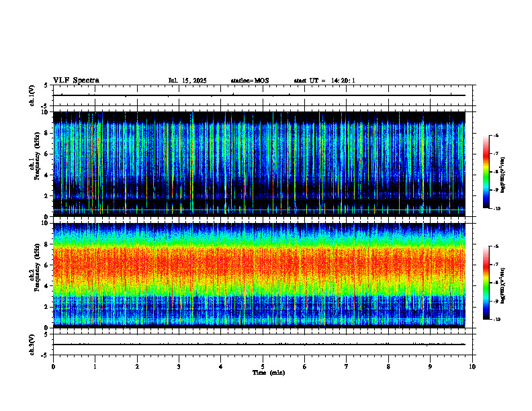
Task: Click the time axis tick label "1"
Action: pyautogui.click(x=95, y=367)
